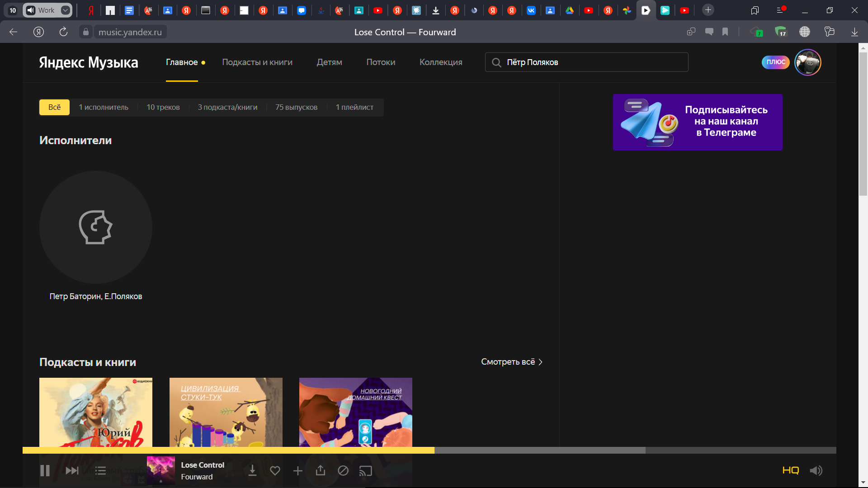
Task: Open browser downloads icon
Action: coord(854,32)
